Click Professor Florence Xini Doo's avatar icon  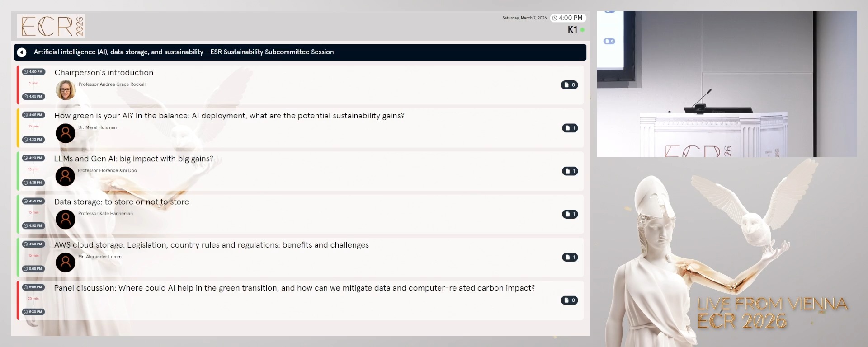66,176
